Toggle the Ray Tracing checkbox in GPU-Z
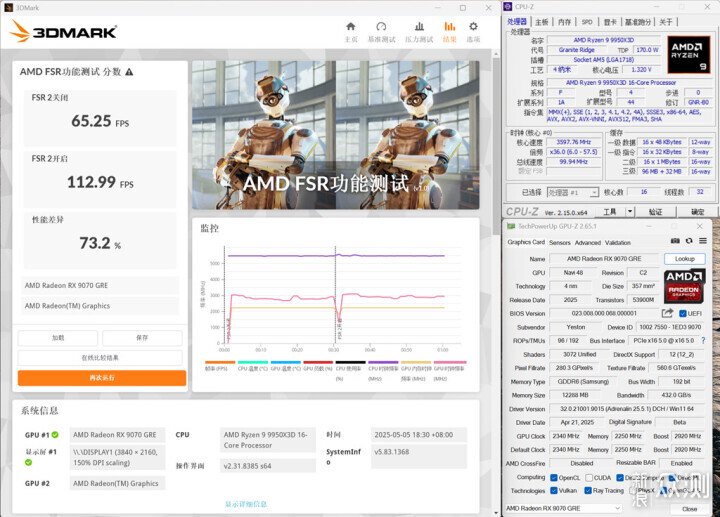 pos(588,490)
